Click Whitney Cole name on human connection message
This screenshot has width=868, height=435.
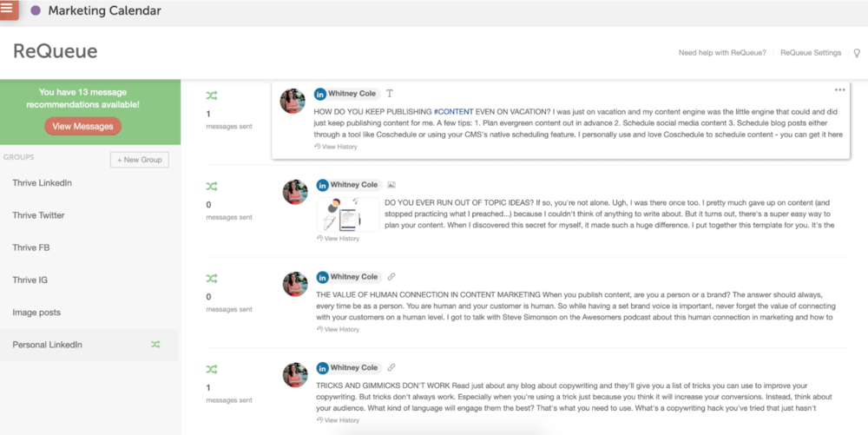(x=354, y=277)
